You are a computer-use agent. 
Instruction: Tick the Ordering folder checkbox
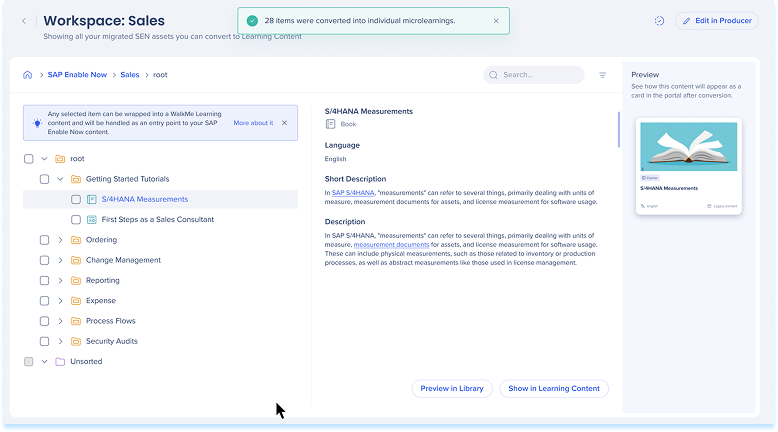pyautogui.click(x=44, y=240)
